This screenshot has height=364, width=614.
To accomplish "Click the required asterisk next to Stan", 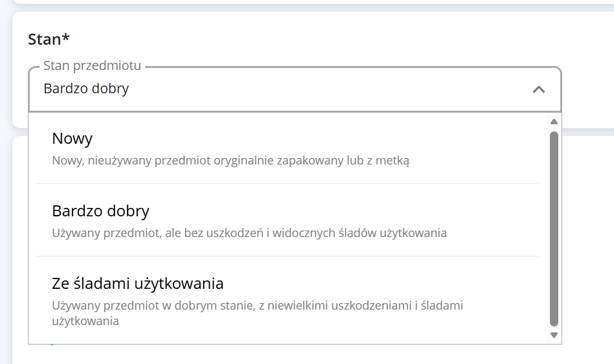I will (x=66, y=39).
